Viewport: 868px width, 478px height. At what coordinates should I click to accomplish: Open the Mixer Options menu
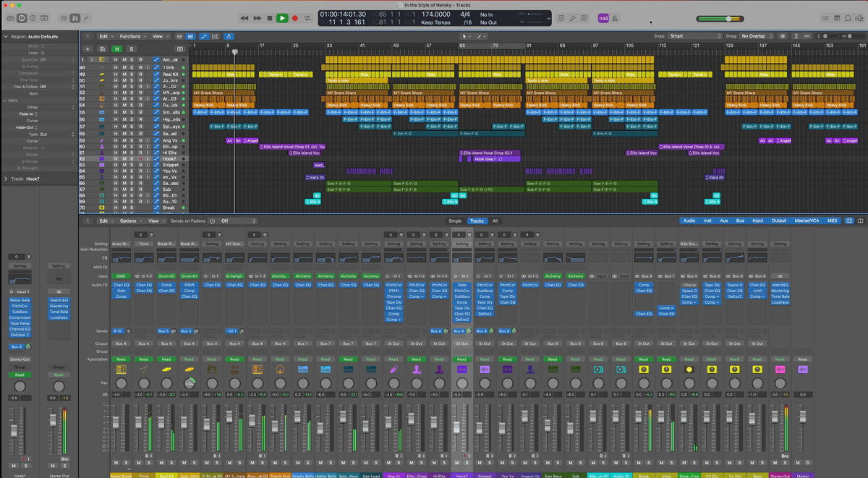coord(130,221)
